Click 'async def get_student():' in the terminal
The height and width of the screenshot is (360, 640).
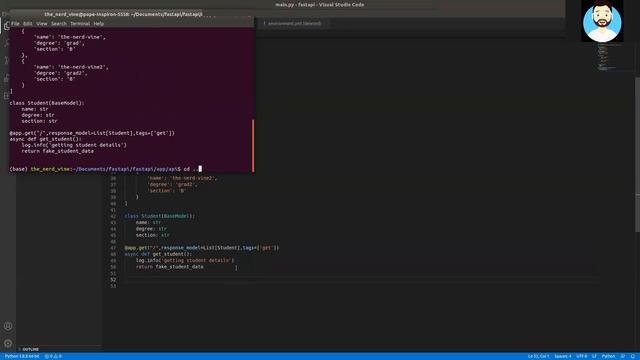click(x=45, y=139)
